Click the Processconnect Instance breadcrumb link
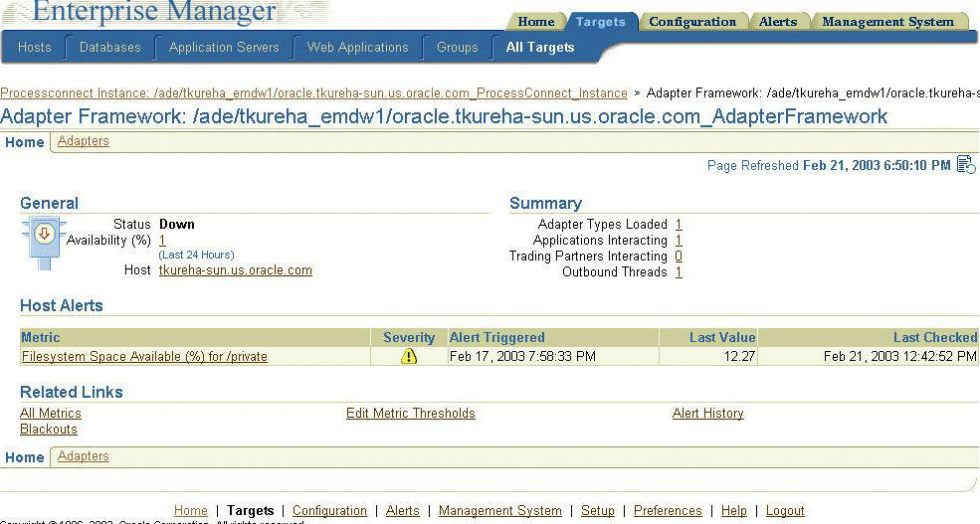Viewport: 980px width, 524px height. [x=313, y=93]
